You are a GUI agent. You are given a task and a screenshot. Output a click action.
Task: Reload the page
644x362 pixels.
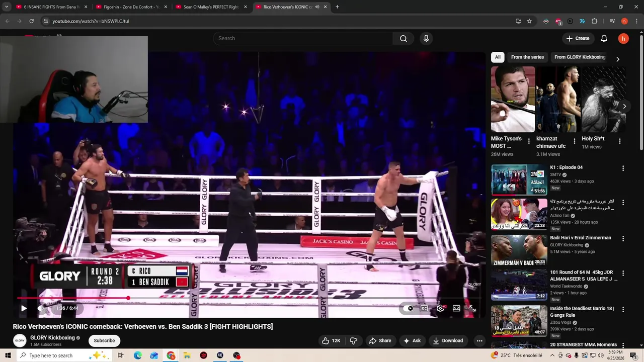point(31,21)
